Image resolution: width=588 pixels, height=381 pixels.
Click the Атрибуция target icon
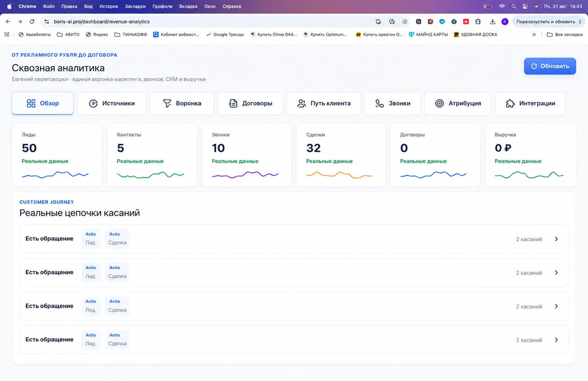[x=439, y=103]
